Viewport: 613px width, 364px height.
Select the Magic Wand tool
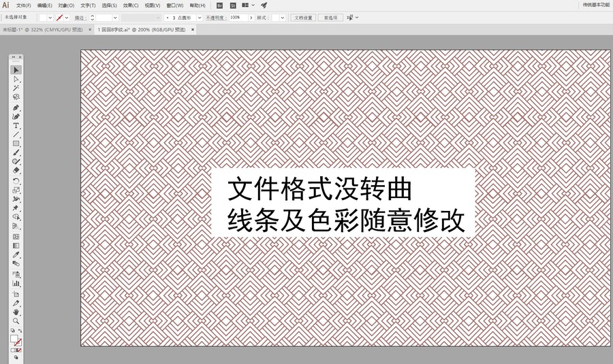[x=16, y=88]
